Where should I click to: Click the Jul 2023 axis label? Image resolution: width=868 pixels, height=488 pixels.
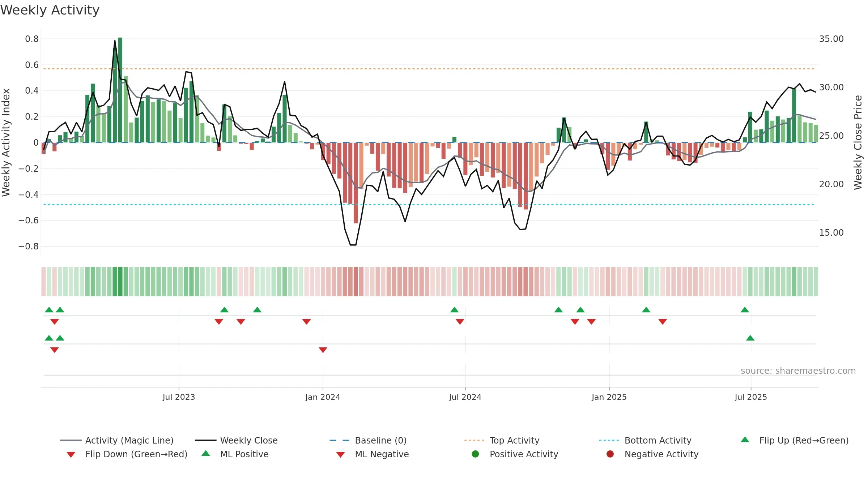tap(179, 397)
